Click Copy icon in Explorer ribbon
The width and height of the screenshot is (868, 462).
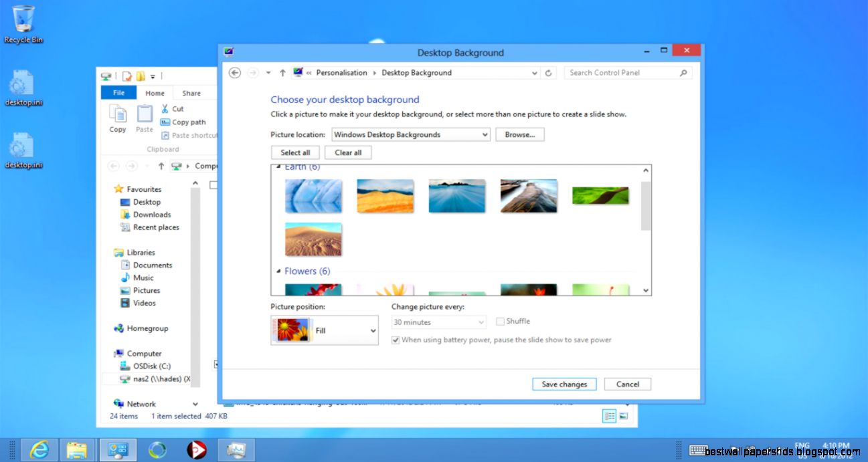[x=118, y=118]
